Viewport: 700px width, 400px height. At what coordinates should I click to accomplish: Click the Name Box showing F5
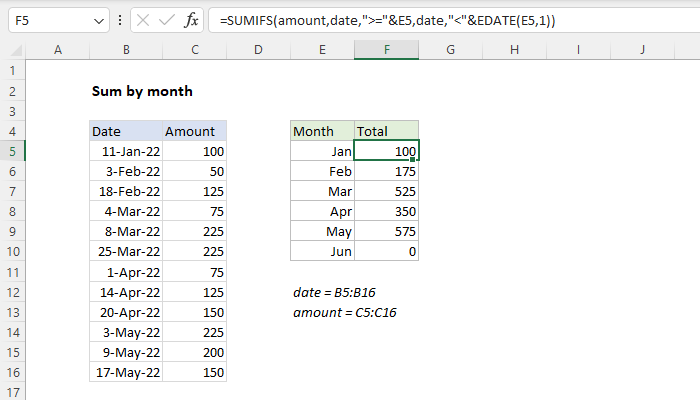58,20
